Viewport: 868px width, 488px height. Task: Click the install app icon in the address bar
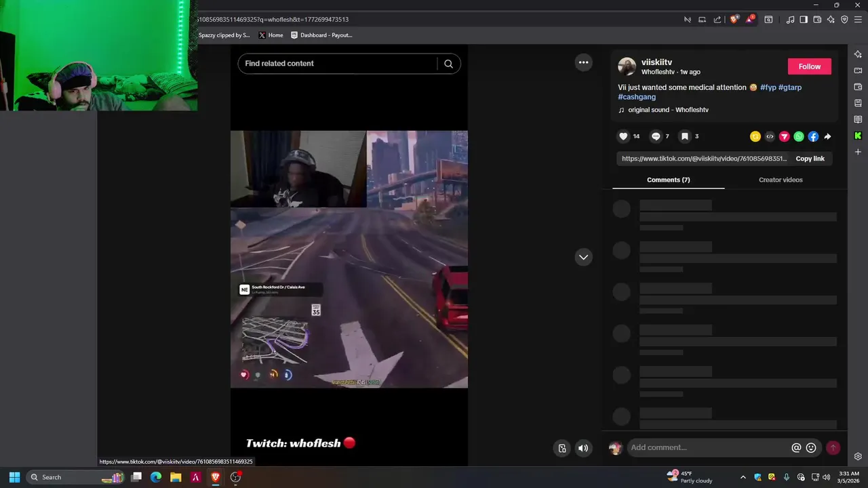[702, 20]
